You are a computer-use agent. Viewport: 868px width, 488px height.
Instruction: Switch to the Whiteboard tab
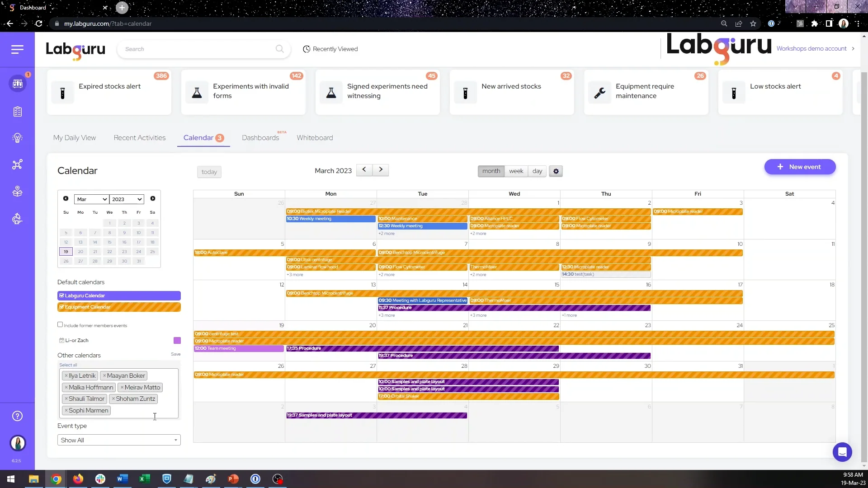click(315, 138)
